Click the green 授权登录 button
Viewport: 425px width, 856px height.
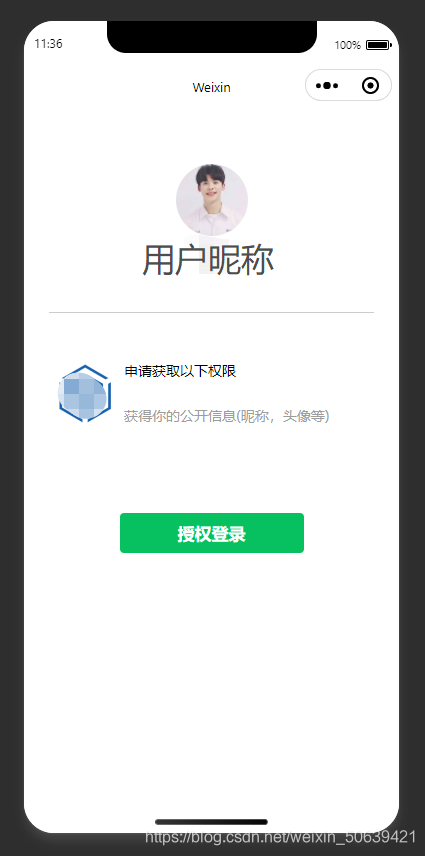[x=212, y=533]
